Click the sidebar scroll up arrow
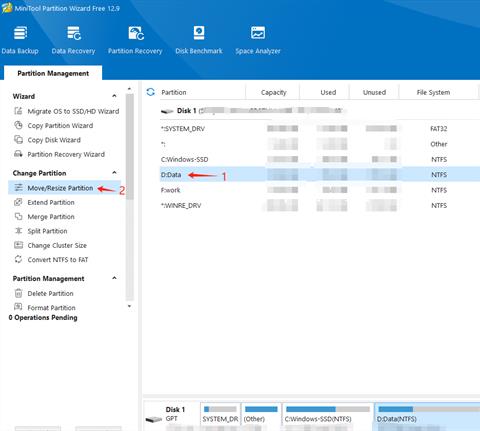This screenshot has height=431, width=480. [129, 89]
